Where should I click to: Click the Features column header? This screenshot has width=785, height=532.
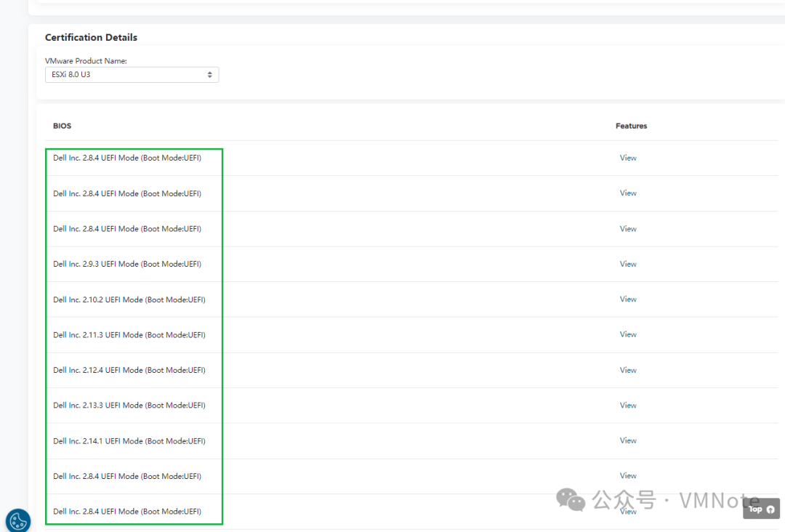tap(632, 126)
